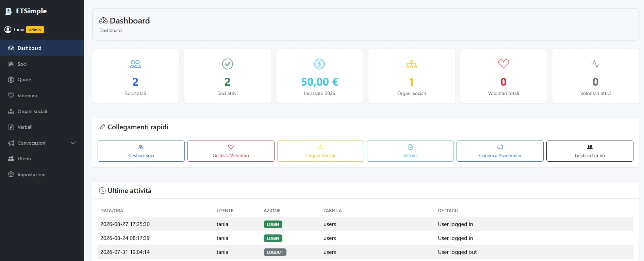Click the Volontari attivi card label
644x261 pixels.
tap(595, 93)
